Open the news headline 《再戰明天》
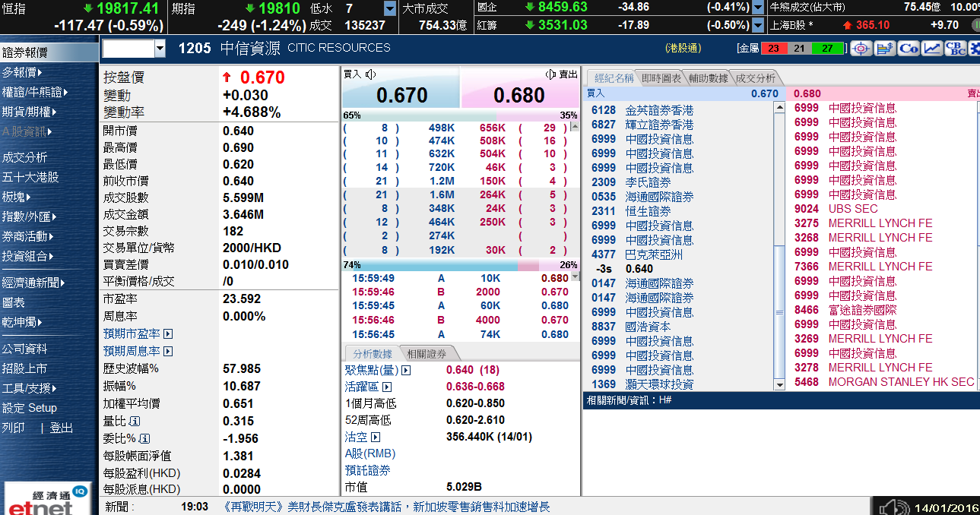This screenshot has width=980, height=515. tap(387, 507)
